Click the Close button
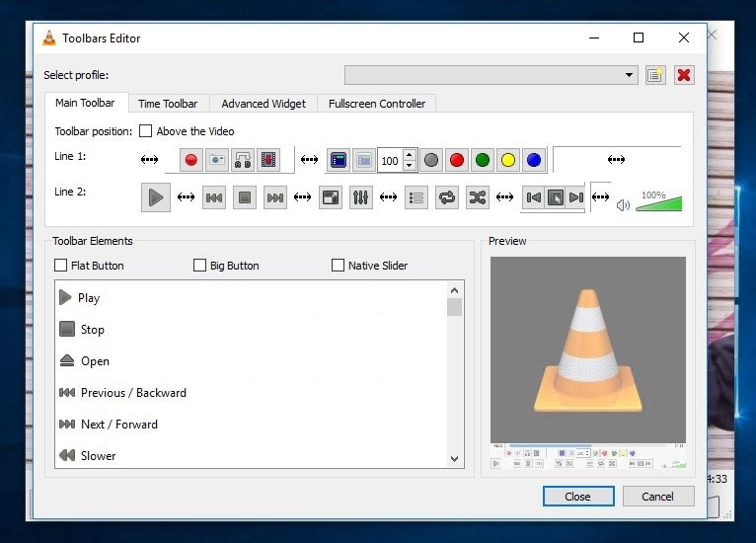The image size is (756, 543). coord(578,497)
